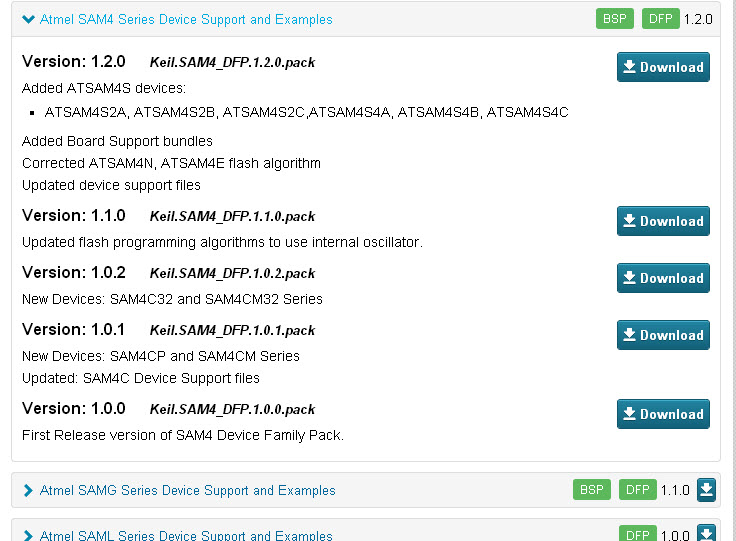This screenshot has height=541, width=736.
Task: Click the SAML Series download icon
Action: pos(706,533)
